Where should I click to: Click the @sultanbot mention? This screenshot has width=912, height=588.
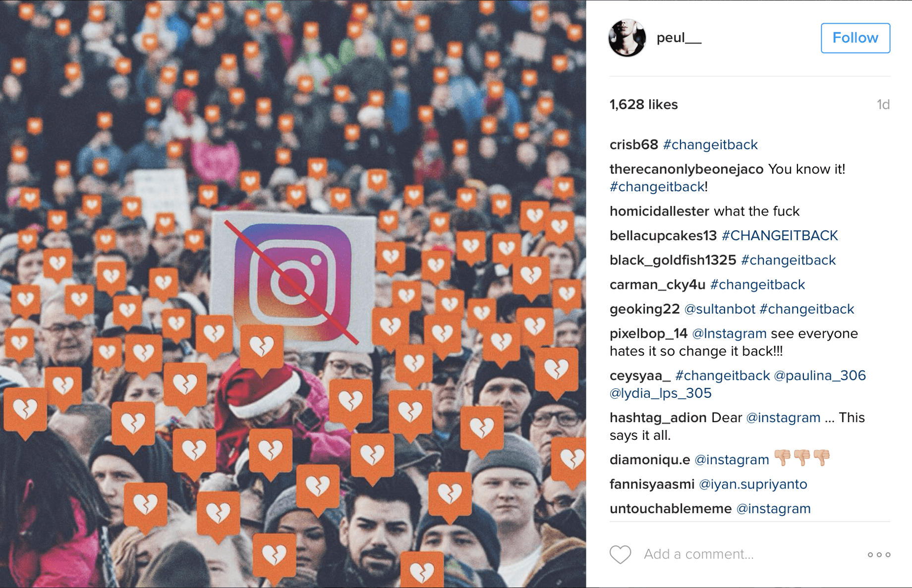point(719,309)
